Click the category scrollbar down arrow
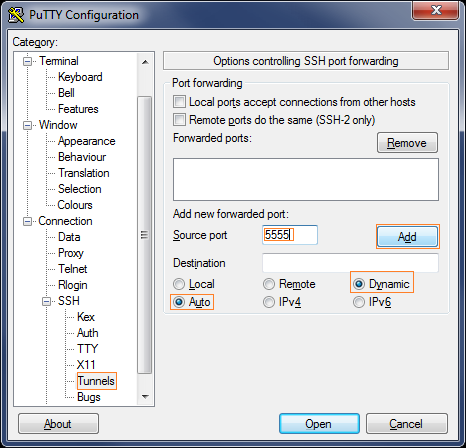This screenshot has height=448, width=466. coord(145,397)
